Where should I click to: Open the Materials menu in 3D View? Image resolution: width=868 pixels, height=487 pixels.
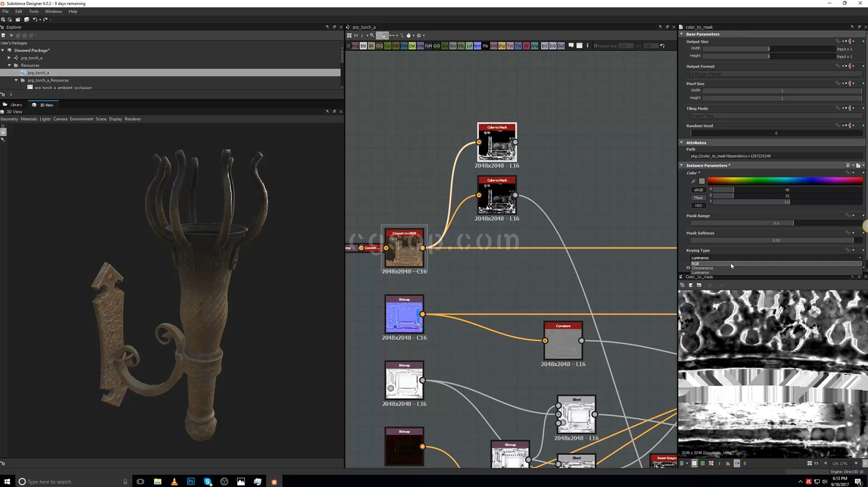(29, 119)
